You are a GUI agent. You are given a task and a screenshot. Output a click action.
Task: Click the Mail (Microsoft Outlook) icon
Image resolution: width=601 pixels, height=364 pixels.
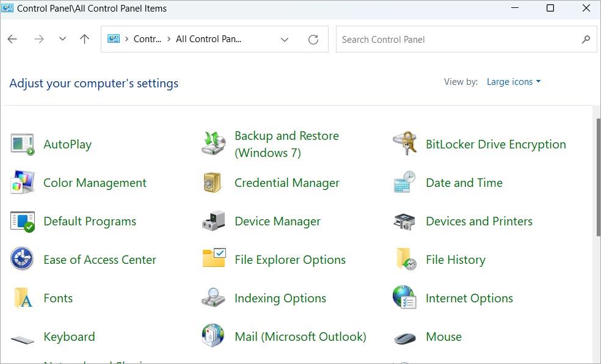tap(213, 335)
